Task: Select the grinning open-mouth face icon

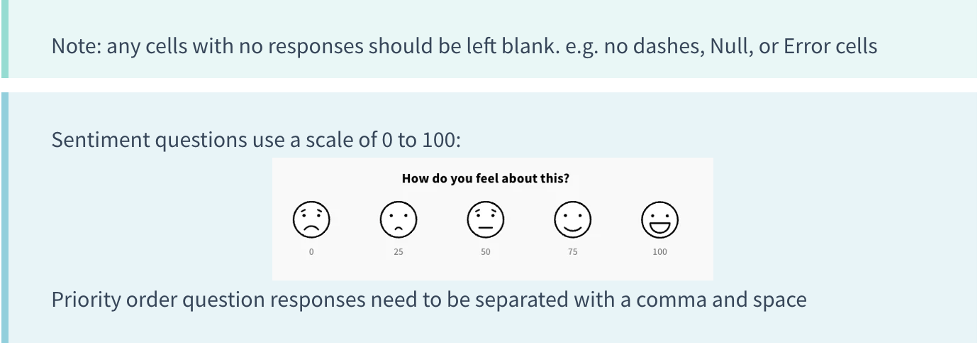Action: 659,219
